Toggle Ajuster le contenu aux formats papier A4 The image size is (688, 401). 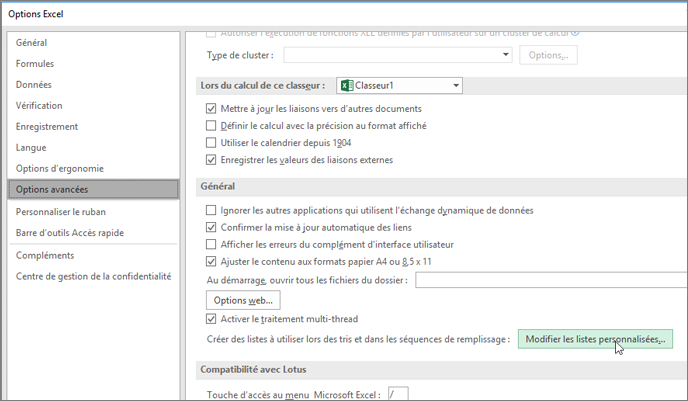click(211, 262)
